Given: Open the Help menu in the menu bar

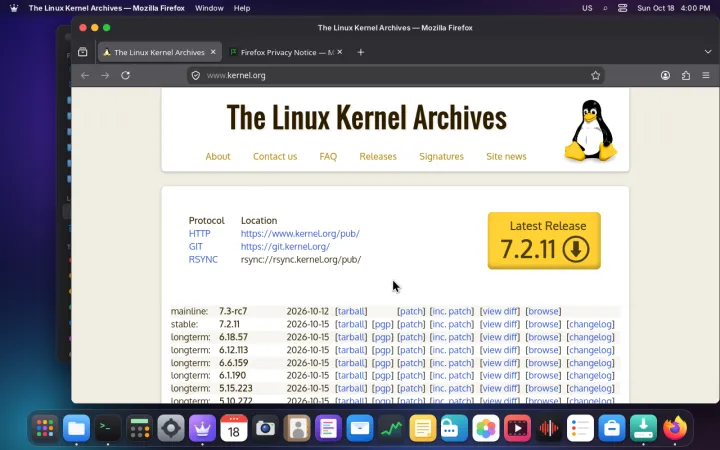Looking at the screenshot, I should [x=242, y=8].
